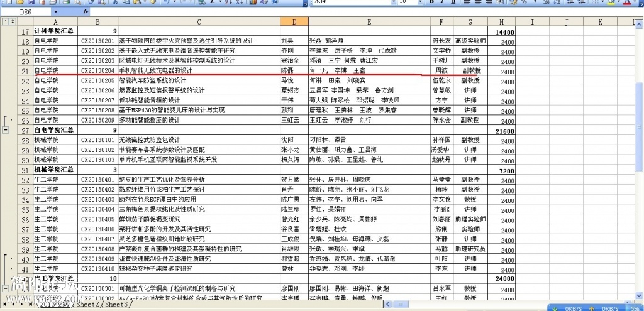Show outline level 2 detail
Screen dimensions: 644x311
(x=13, y=21)
